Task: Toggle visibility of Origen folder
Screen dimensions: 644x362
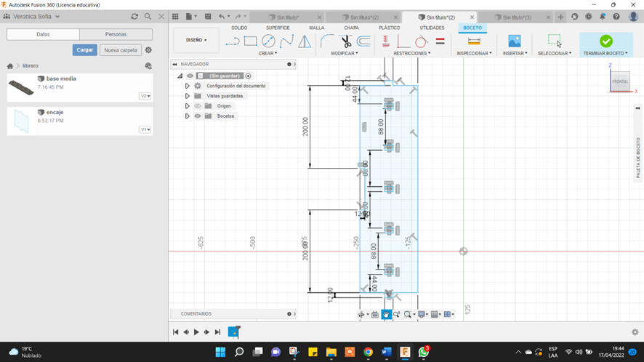Action: coord(198,106)
